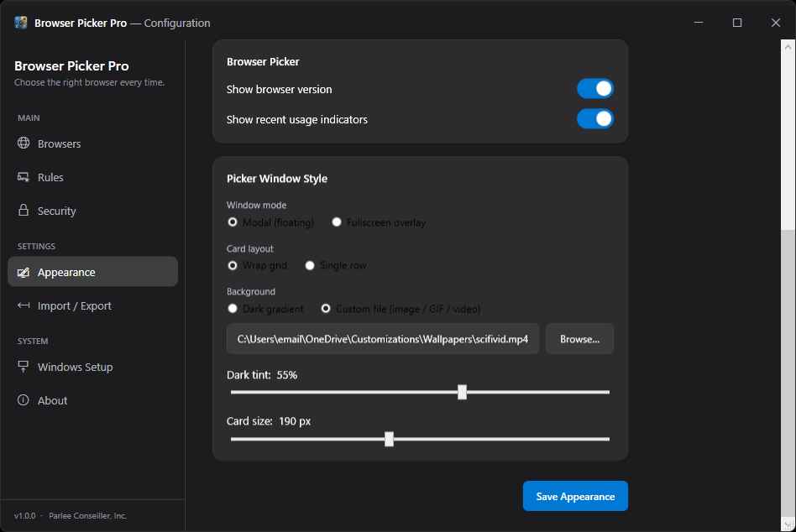Click the Windows Setup monitor icon
Viewport: 796px width, 532px height.
[x=24, y=366]
